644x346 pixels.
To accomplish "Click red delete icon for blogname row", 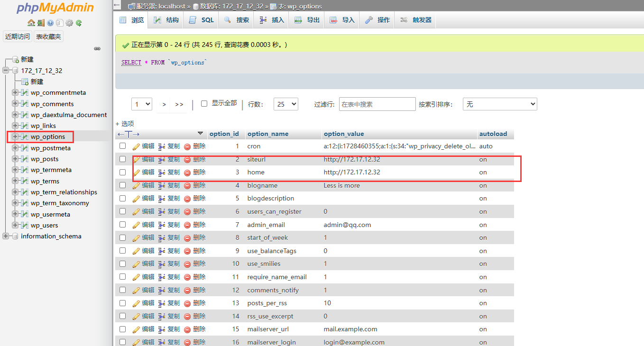I will point(187,186).
